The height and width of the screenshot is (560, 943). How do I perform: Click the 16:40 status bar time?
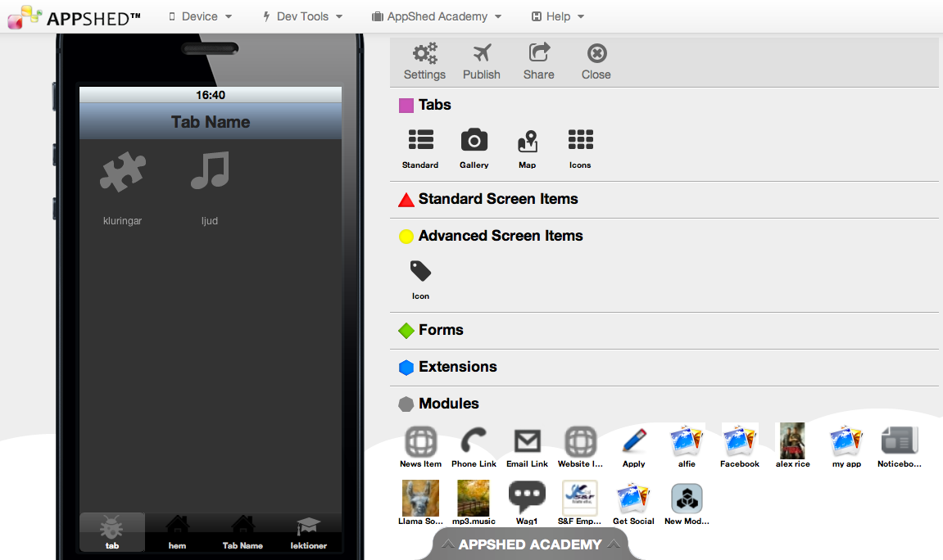click(211, 95)
